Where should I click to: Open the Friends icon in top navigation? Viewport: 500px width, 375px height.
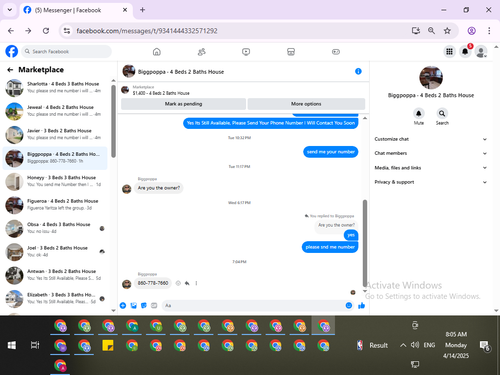[x=202, y=52]
